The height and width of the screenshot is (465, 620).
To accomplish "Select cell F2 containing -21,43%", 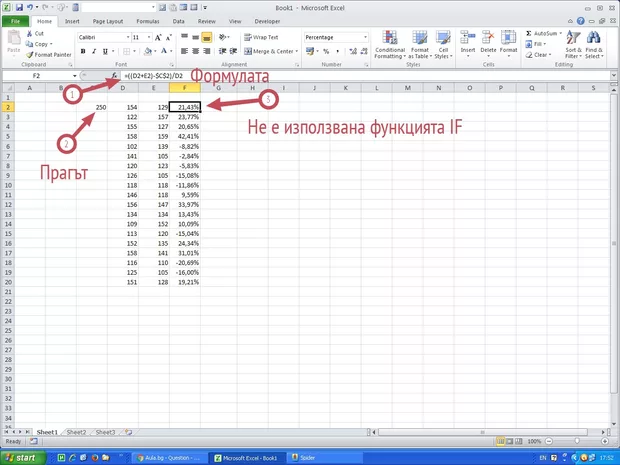I will [x=184, y=106].
